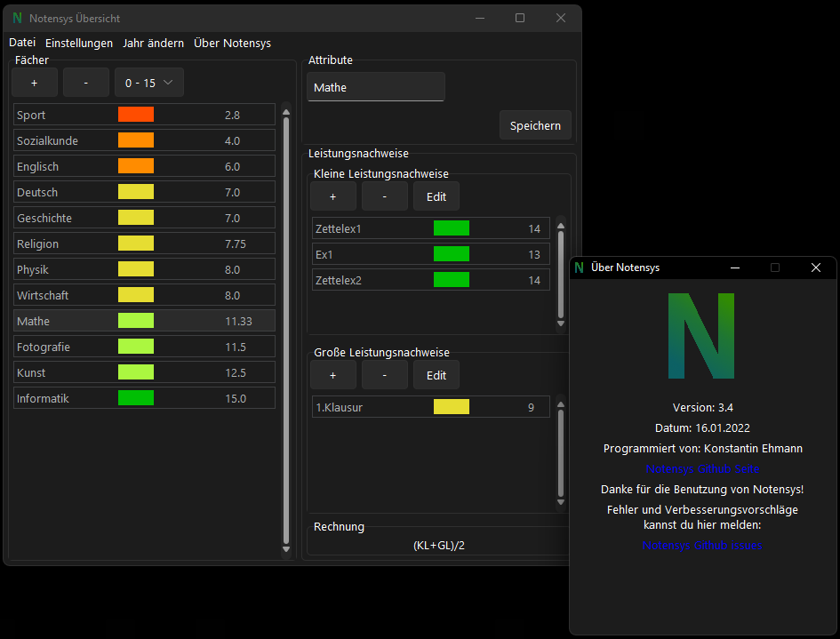Click the Notensys Übersicht title bar N icon
This screenshot has width=840, height=639.
click(x=17, y=18)
